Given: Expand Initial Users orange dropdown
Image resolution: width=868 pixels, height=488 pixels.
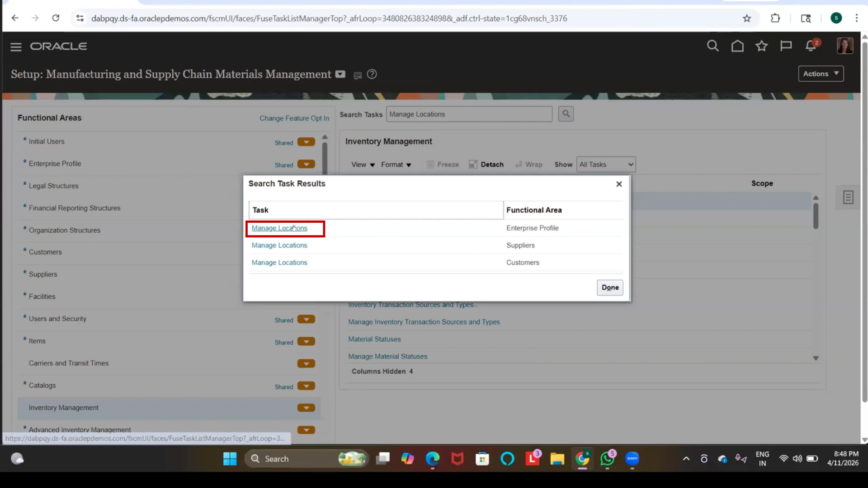Looking at the screenshot, I should (x=306, y=142).
